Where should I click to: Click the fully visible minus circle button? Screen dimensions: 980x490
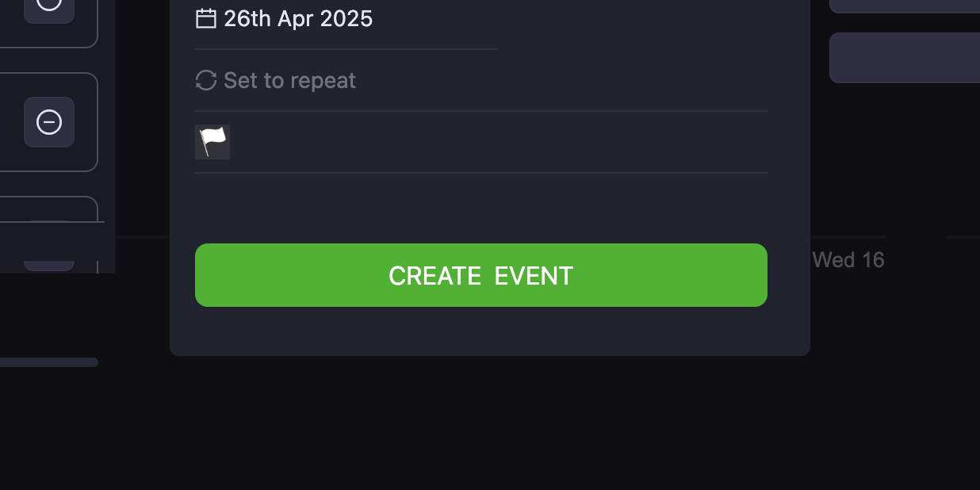tap(49, 122)
